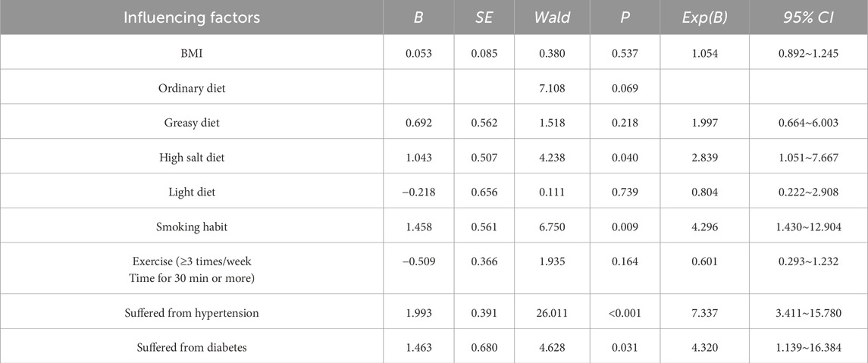Click the Influencing factors column header
Viewport: 868px width, 363px height.
tap(192, 18)
